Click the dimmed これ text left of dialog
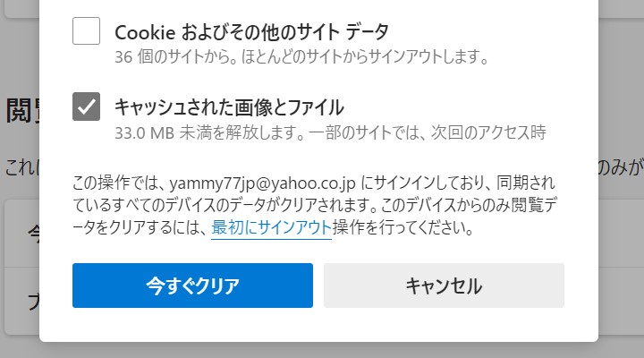The width and height of the screenshot is (644, 358). pyautogui.click(x=22, y=167)
